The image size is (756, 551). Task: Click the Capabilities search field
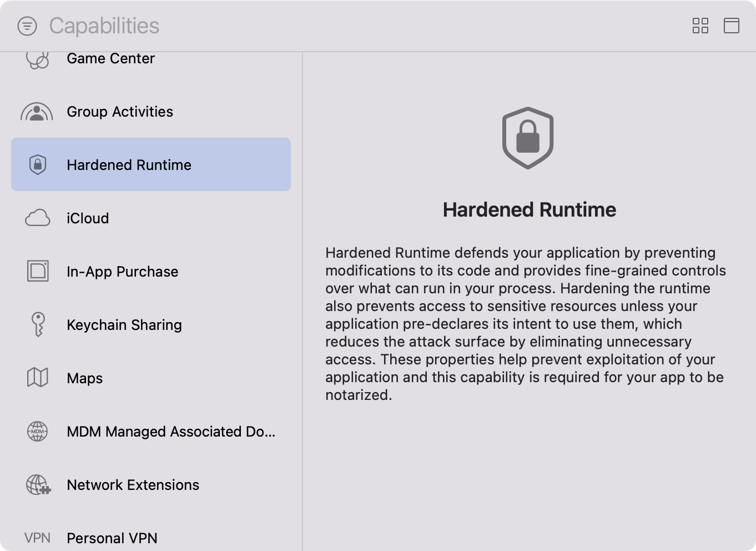point(104,26)
